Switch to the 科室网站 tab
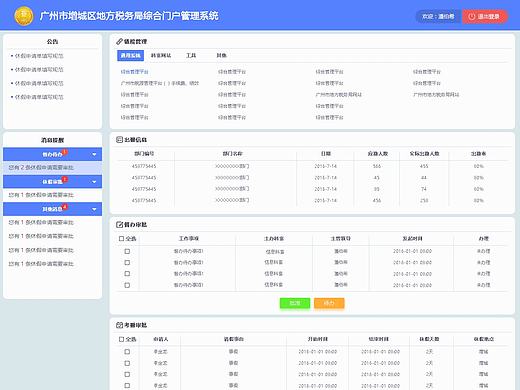The image size is (520, 390). 161,55
